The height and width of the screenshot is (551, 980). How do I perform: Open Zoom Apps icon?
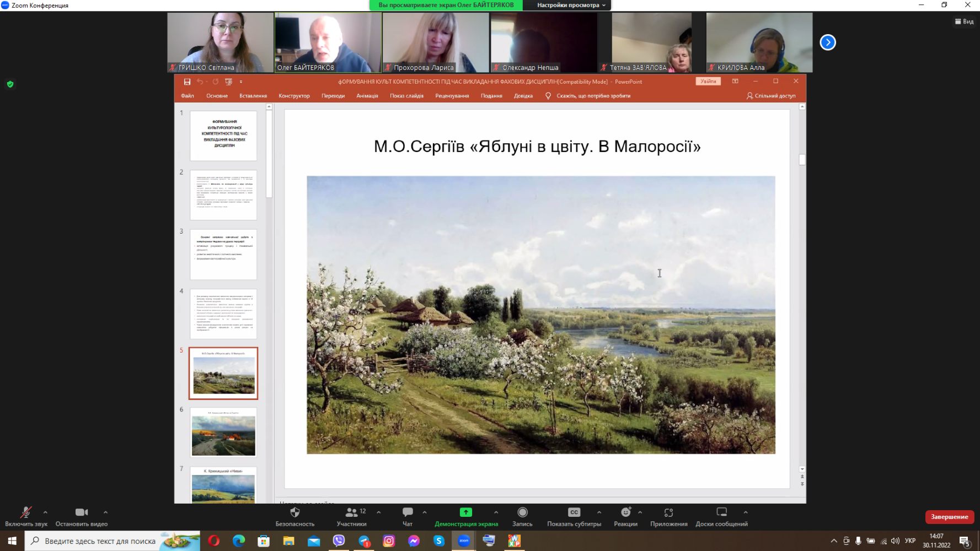pyautogui.click(x=668, y=513)
